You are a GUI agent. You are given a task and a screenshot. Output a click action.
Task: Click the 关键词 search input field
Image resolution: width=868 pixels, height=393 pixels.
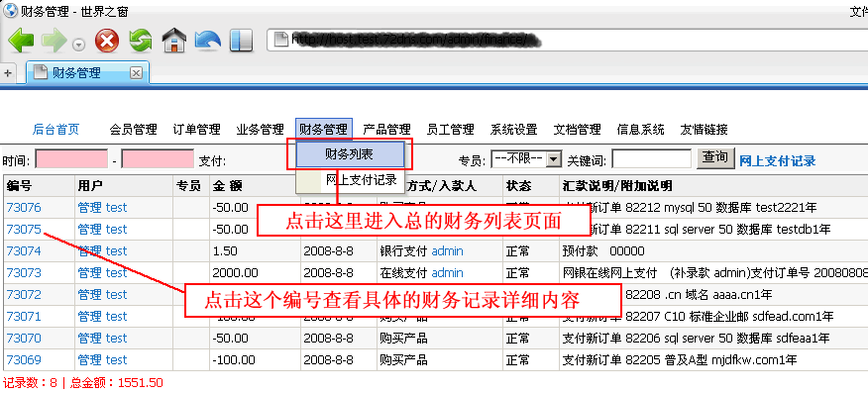coord(652,158)
